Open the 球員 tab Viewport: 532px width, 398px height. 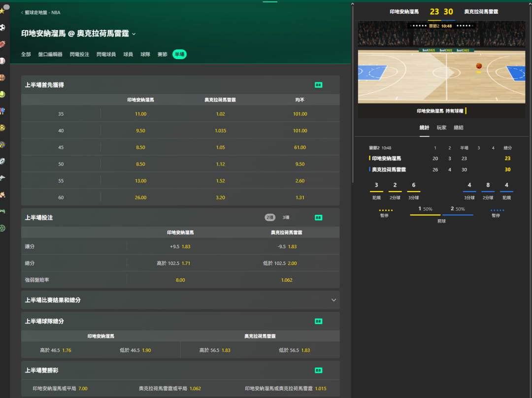(128, 54)
